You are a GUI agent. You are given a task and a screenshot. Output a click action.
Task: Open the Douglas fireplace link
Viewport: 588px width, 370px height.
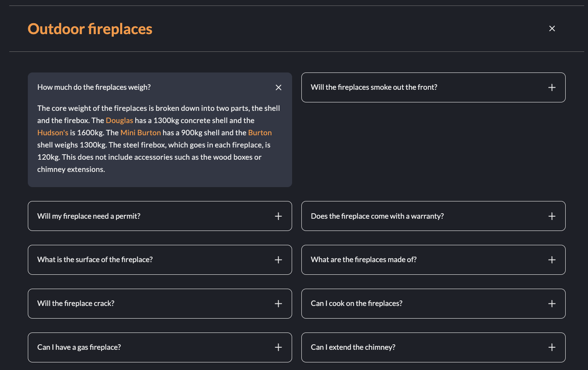click(x=119, y=121)
